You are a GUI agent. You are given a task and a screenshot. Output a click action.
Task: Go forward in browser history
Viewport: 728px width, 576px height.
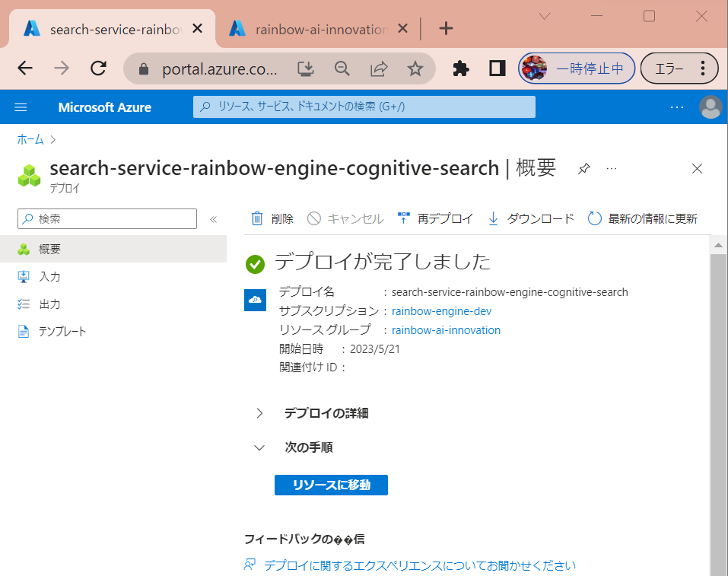pos(62,68)
